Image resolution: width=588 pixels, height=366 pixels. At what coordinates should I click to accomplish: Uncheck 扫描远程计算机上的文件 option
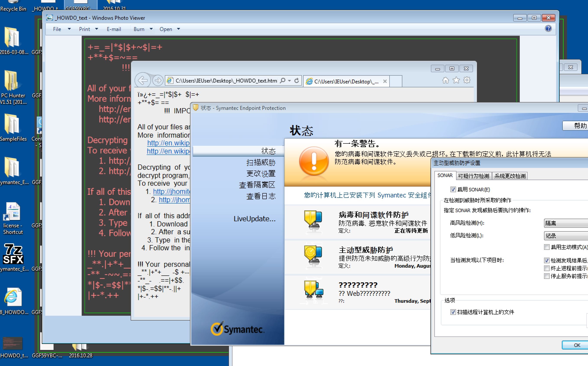pos(453,312)
